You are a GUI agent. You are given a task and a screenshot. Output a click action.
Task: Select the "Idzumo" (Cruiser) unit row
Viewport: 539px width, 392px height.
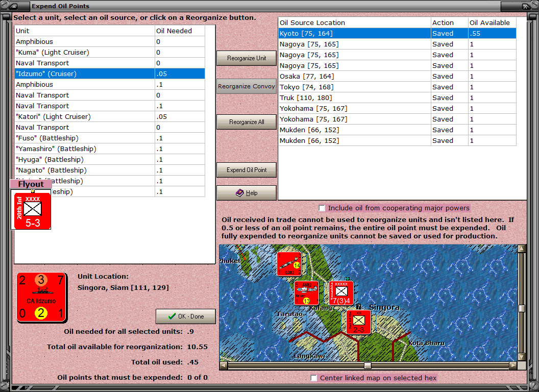coord(110,73)
